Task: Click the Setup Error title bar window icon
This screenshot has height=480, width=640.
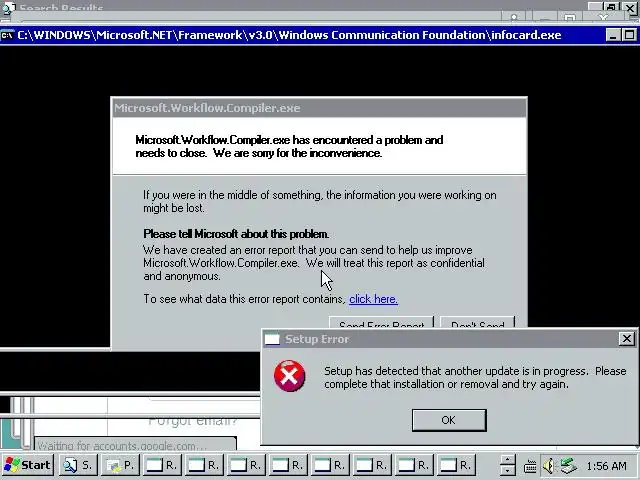Action: [x=272, y=339]
